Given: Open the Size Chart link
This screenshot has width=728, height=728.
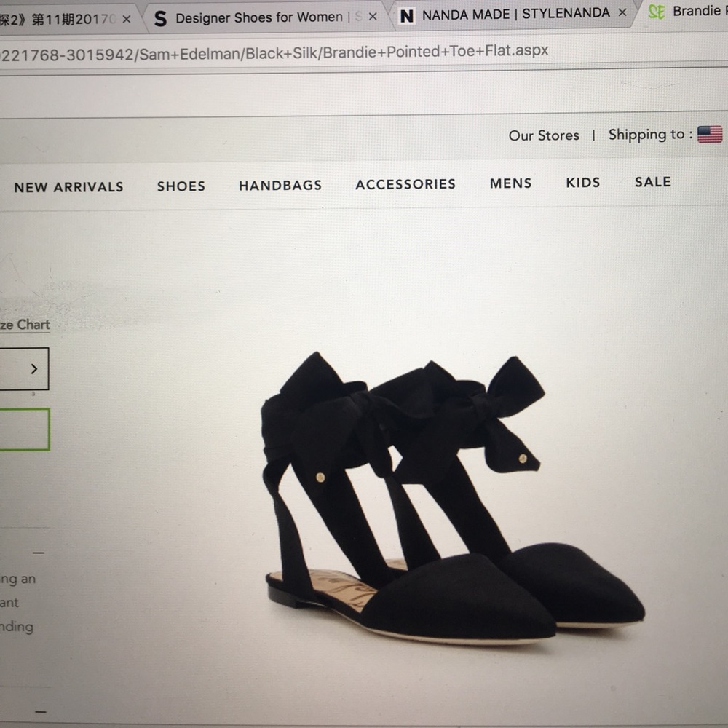Looking at the screenshot, I should point(25,325).
